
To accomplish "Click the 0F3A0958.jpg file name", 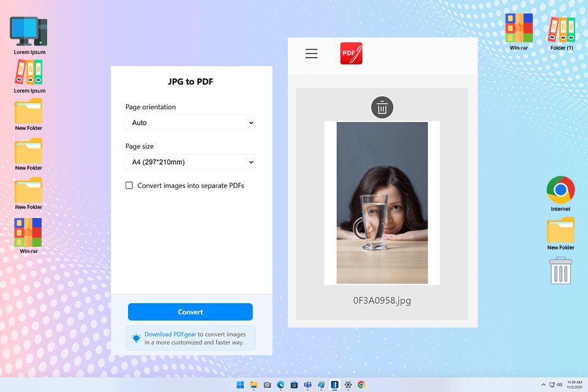I will pyautogui.click(x=382, y=301).
